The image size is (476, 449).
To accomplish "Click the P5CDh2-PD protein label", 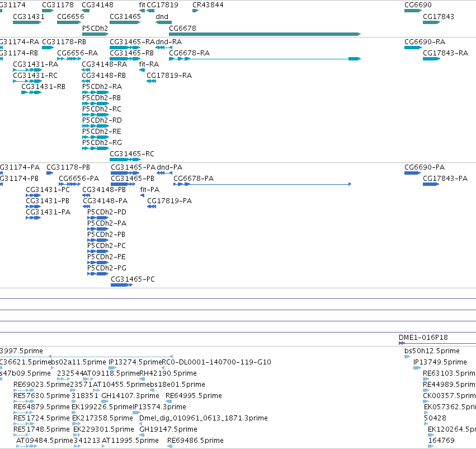I will (x=106, y=212).
